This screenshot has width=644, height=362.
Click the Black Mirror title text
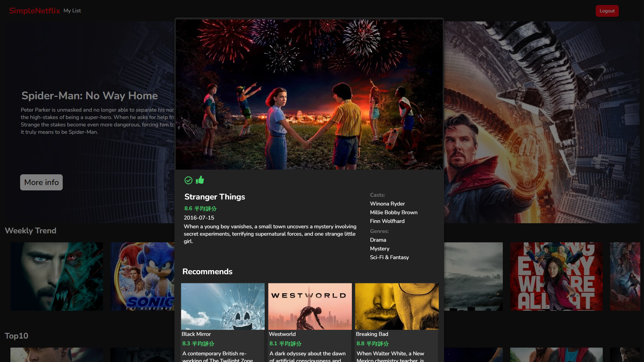[196, 334]
